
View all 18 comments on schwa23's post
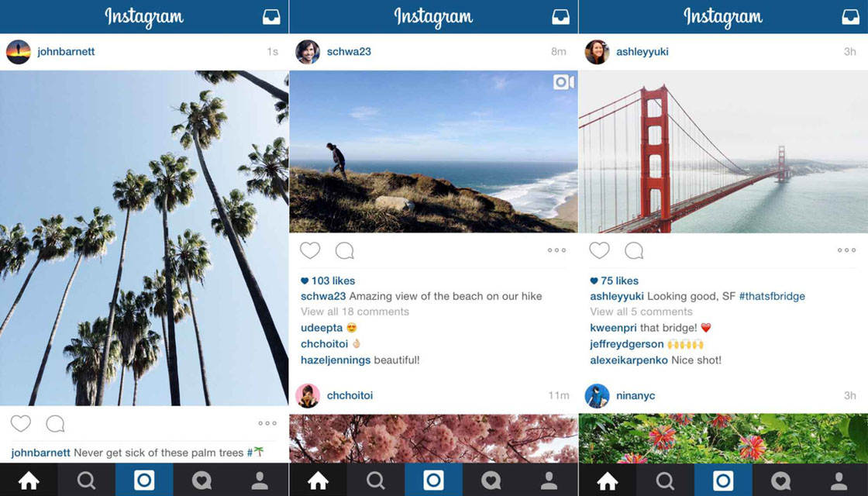[355, 312]
